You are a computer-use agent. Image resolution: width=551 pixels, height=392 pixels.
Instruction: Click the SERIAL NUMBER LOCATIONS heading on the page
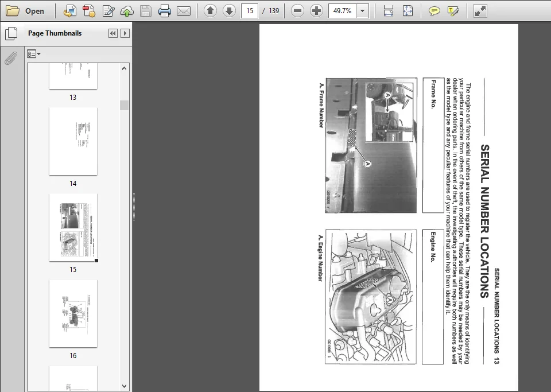pos(485,221)
